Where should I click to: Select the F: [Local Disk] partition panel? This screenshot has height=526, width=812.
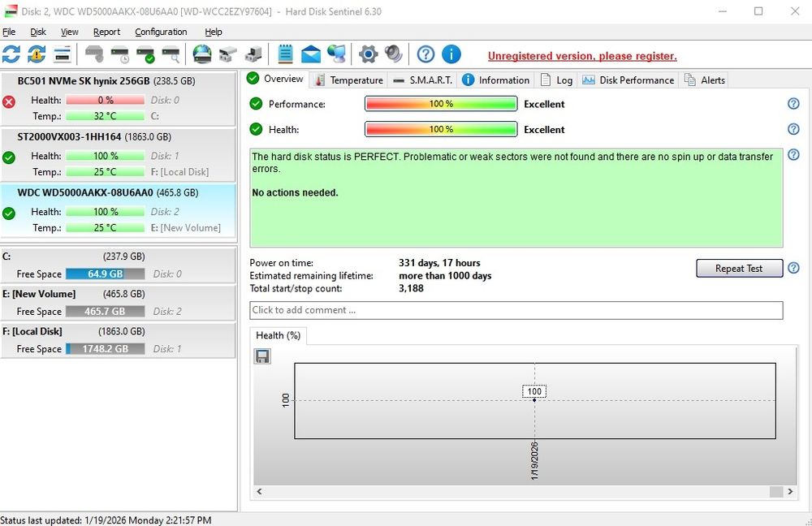[x=118, y=340]
